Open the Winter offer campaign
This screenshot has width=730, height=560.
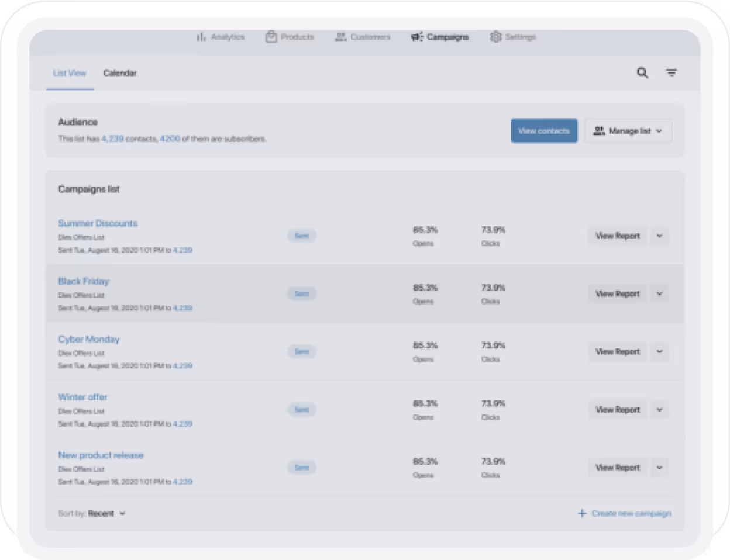(82, 396)
